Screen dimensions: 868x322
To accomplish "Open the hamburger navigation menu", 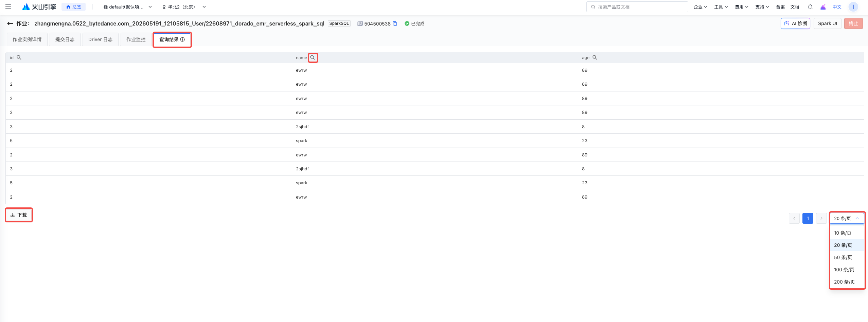I will pyautogui.click(x=8, y=7).
